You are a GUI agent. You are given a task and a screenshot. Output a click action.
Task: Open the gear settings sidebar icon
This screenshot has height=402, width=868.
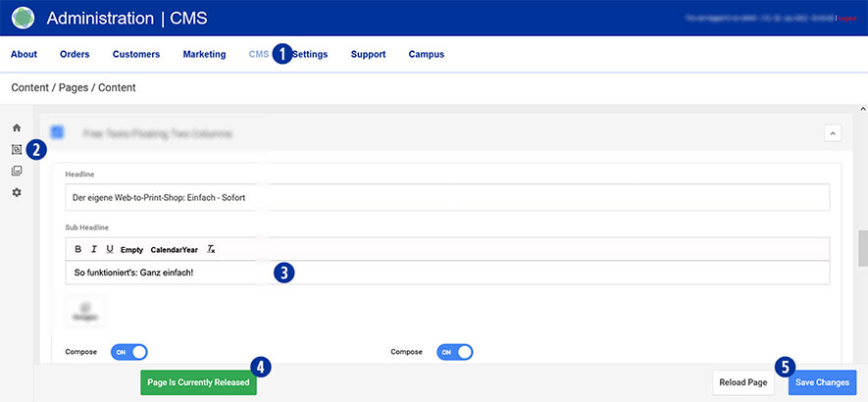point(17,192)
